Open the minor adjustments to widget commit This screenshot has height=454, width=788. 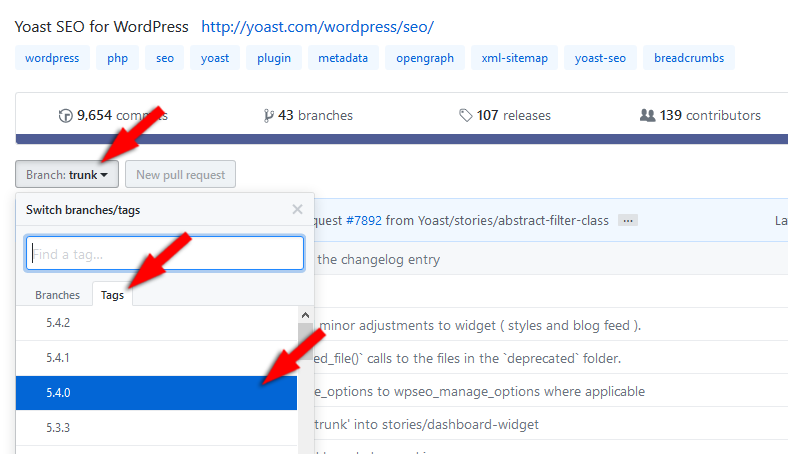coord(480,325)
